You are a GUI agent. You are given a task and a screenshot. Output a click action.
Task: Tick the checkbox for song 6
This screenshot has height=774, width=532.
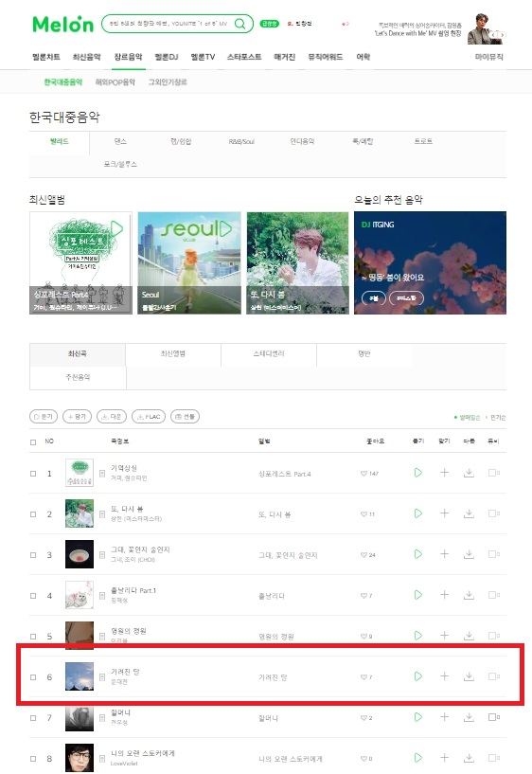point(33,677)
